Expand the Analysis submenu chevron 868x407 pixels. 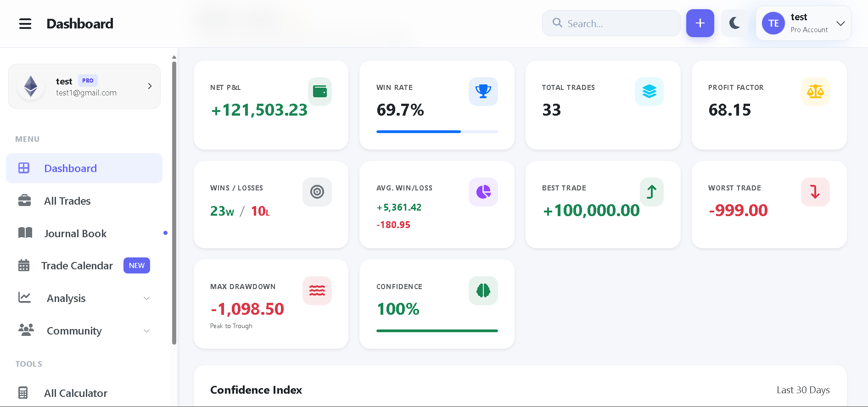tap(147, 298)
